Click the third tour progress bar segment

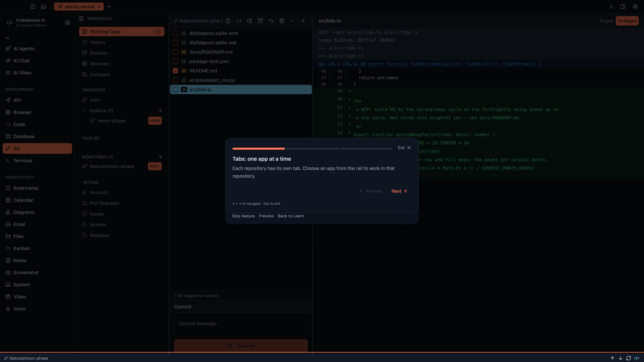[x=366, y=149]
